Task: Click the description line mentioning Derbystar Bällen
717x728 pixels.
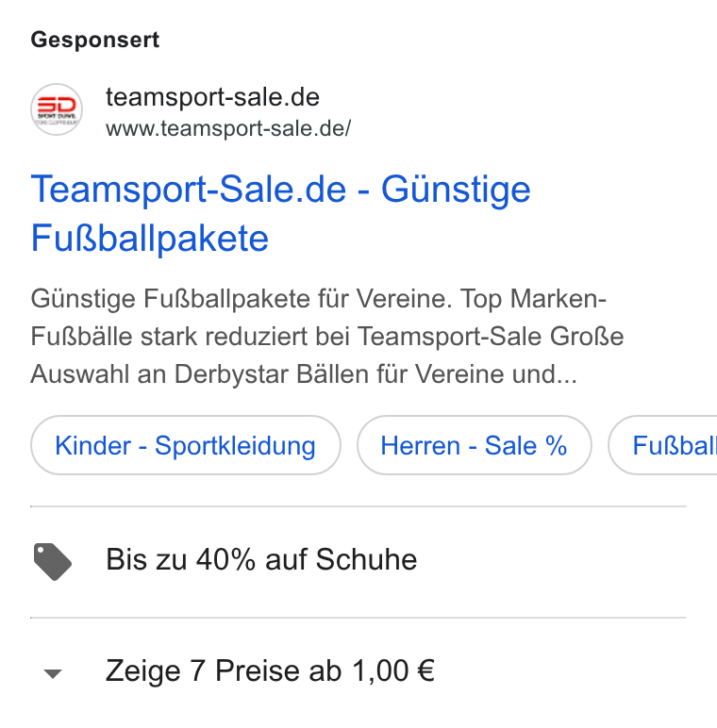Action: tap(304, 373)
